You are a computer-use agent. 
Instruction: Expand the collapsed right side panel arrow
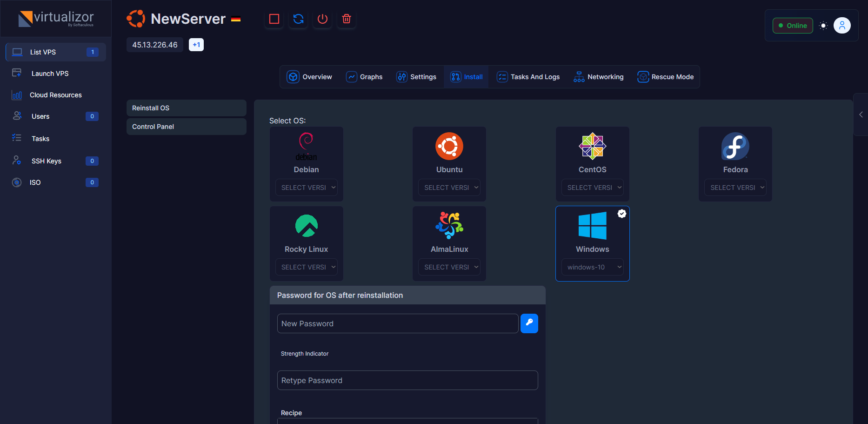tap(861, 114)
